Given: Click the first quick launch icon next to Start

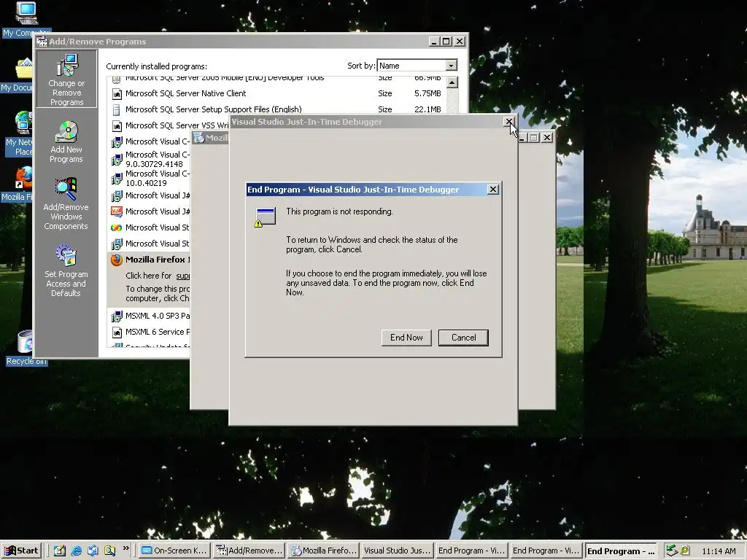Looking at the screenshot, I should tap(59, 551).
